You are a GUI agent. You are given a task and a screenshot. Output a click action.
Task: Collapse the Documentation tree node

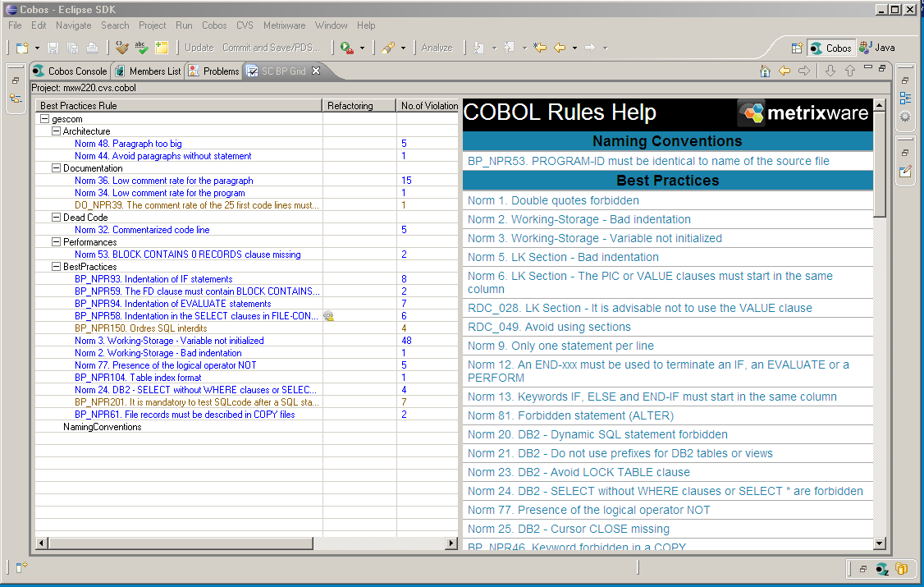tap(56, 168)
